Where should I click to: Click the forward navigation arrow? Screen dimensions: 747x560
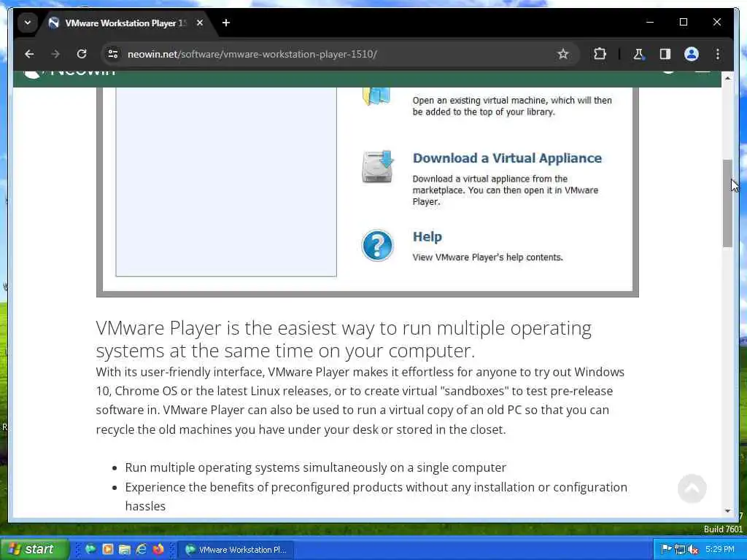coord(55,54)
